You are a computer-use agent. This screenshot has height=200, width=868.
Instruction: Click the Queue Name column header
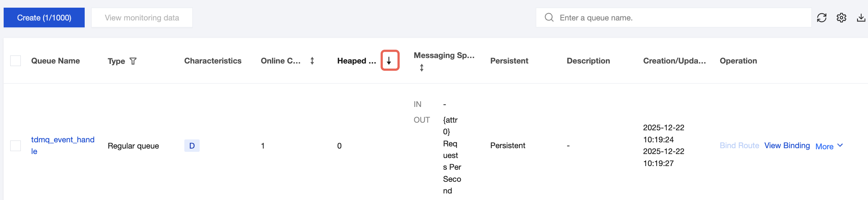tap(55, 61)
